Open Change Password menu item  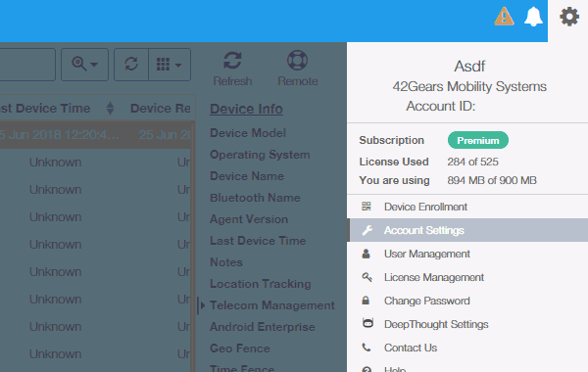click(467, 301)
